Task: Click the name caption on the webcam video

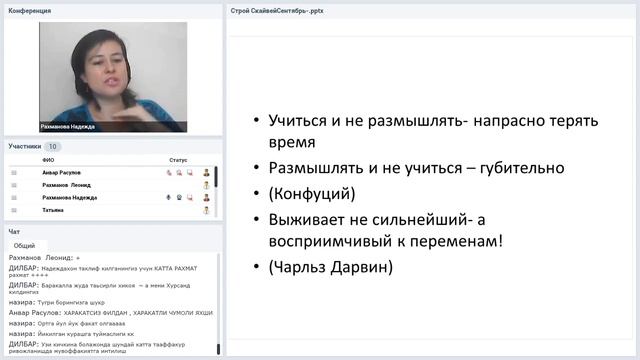Action: (68, 127)
